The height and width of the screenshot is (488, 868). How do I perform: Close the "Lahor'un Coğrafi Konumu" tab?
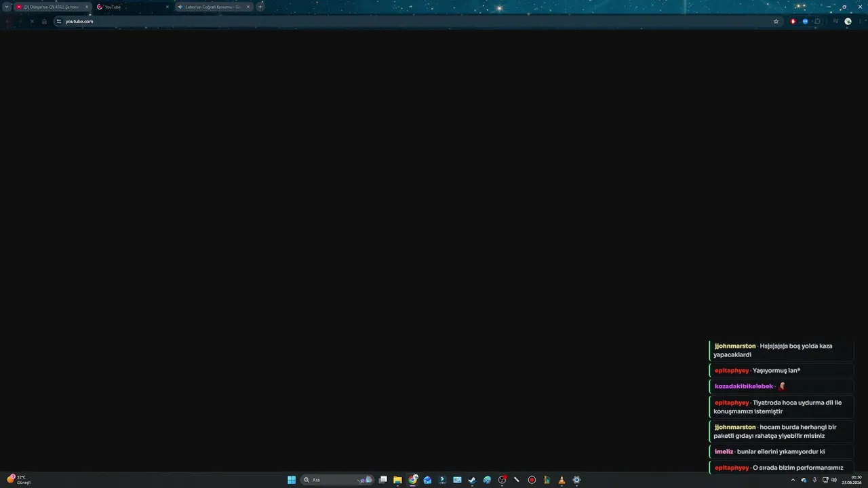click(248, 7)
